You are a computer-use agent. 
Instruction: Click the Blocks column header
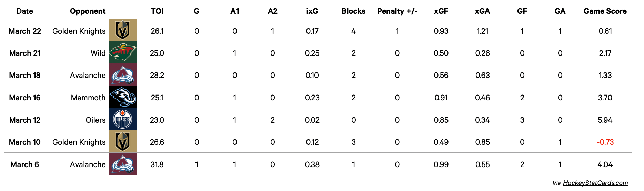coord(353,11)
